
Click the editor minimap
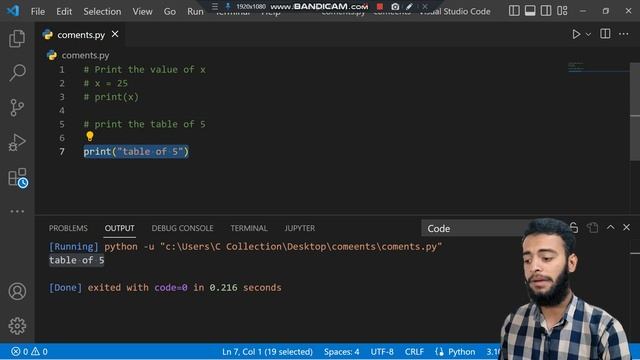click(598, 68)
